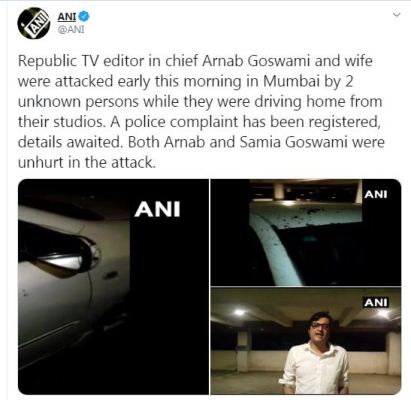The image size is (411, 400).
Task: Click the word "Mumbai" in tweet text
Action: click(x=292, y=82)
